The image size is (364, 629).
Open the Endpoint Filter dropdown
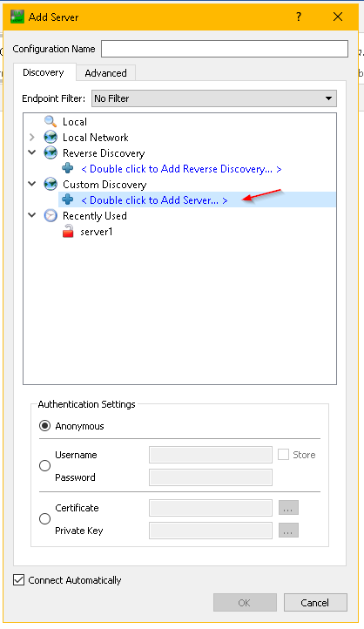coord(214,98)
